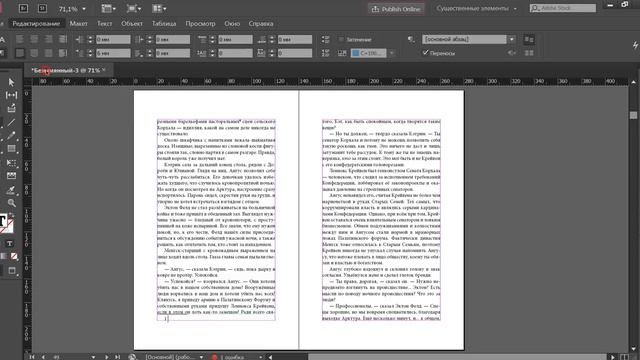The width and height of the screenshot is (640, 360).
Task: Align paragraph text left
Action: point(20,39)
